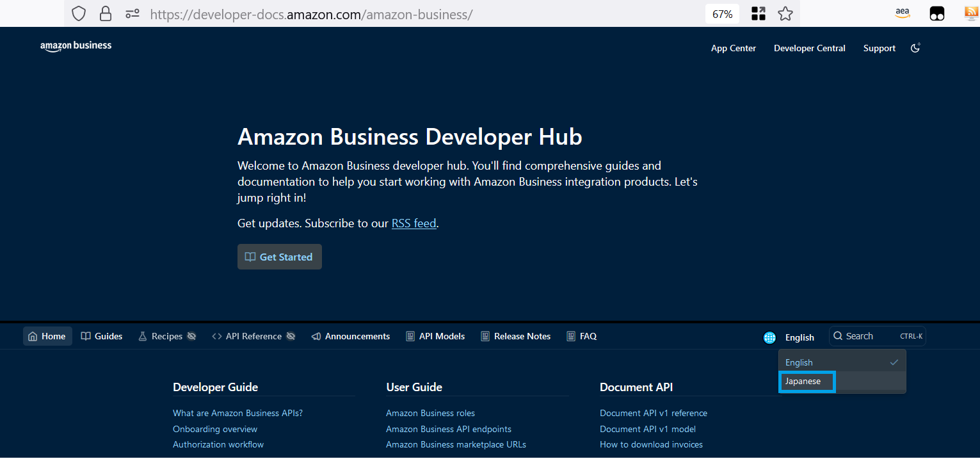Click the User Guide heading
Viewport: 980px width, 459px height.
[414, 387]
